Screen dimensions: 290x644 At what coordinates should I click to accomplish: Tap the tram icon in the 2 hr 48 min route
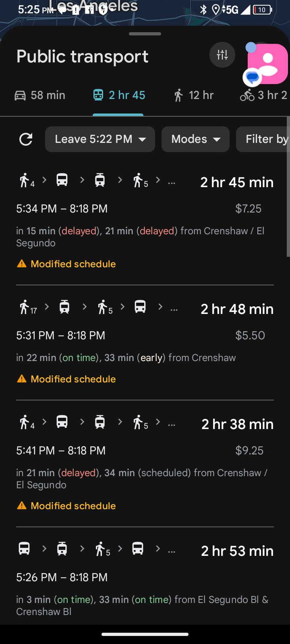64,307
